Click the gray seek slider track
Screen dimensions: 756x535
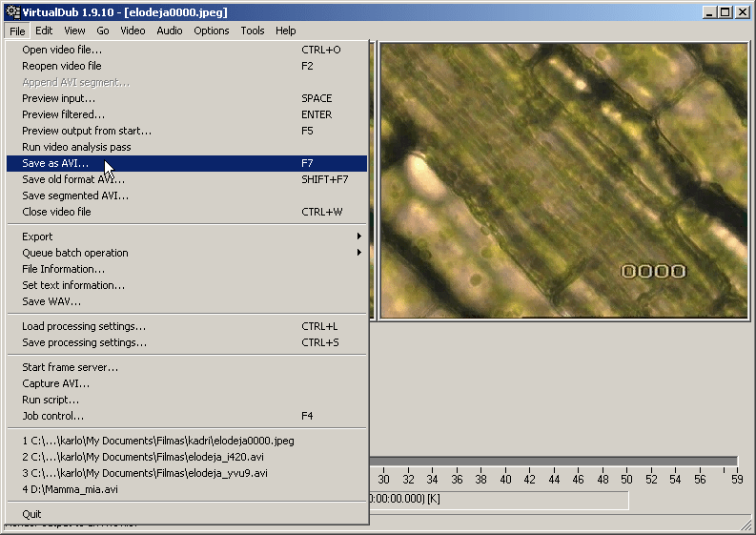[x=553, y=462]
